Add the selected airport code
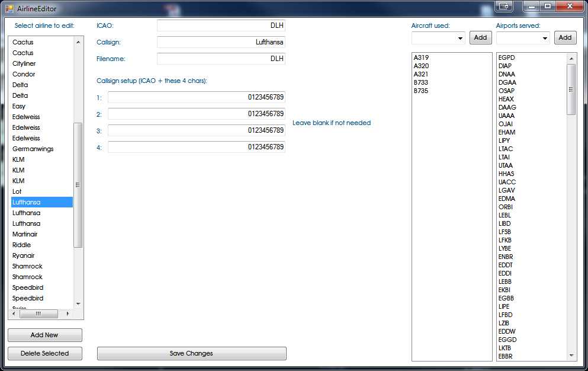588x371 pixels. (x=565, y=37)
